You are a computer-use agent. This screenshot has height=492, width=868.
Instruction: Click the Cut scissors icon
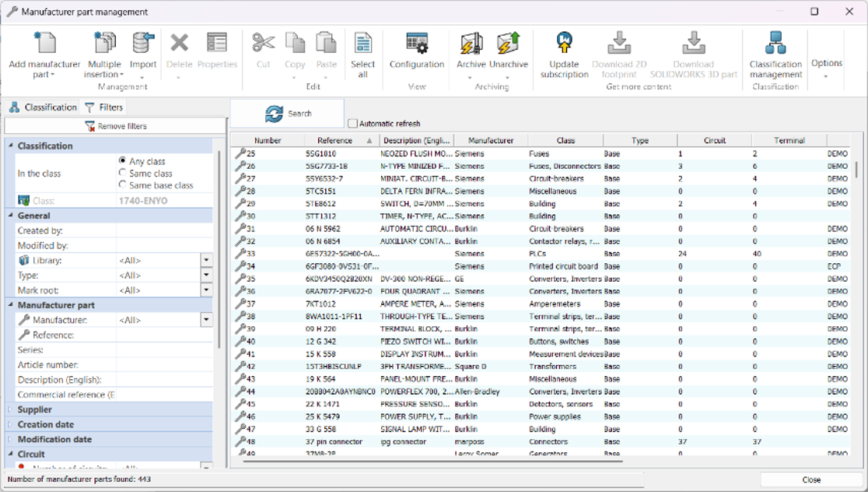[x=264, y=44]
